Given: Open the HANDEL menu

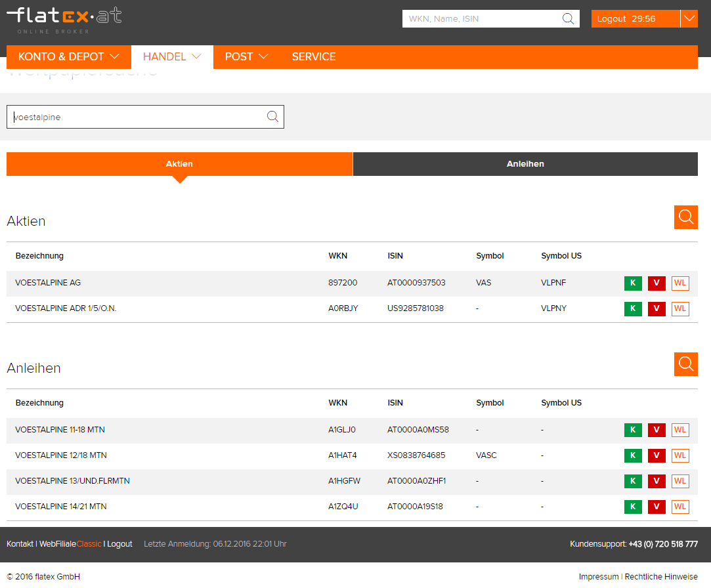Looking at the screenshot, I should pos(172,56).
